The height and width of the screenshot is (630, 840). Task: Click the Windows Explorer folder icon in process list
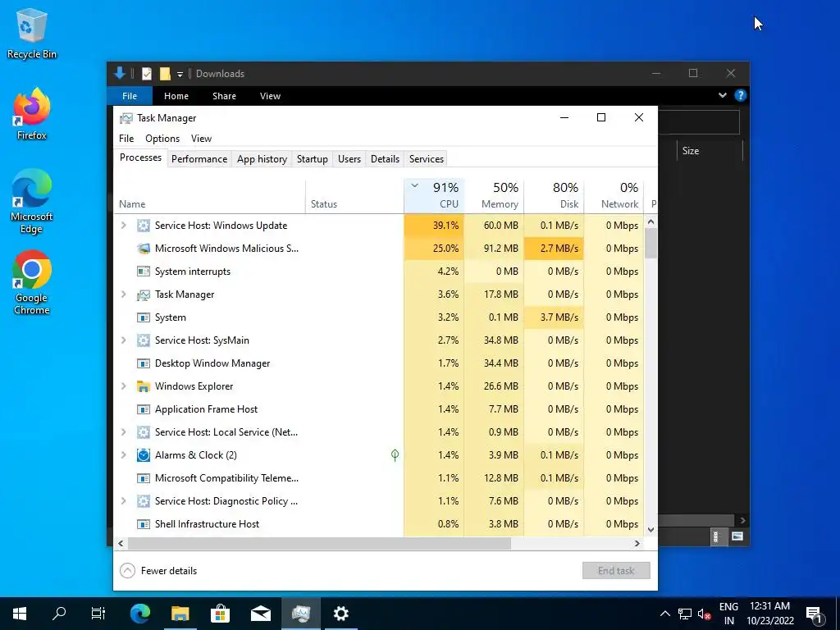click(x=143, y=386)
